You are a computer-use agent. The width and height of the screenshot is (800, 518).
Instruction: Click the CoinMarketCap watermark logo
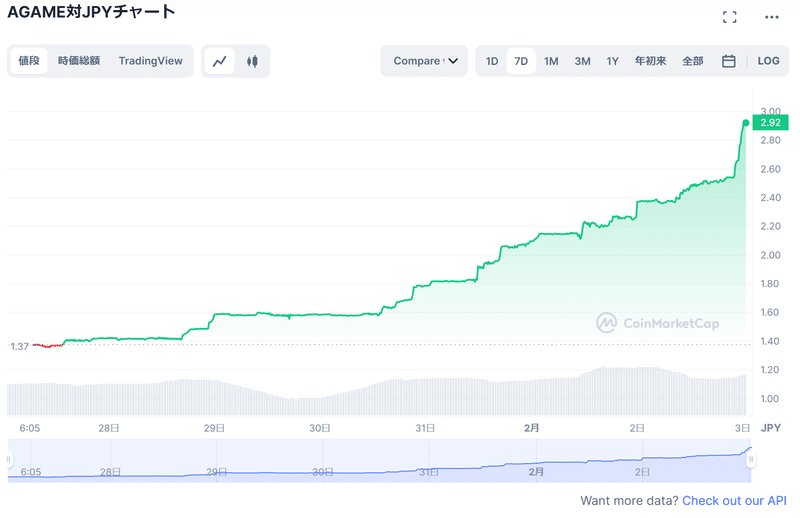(x=658, y=323)
